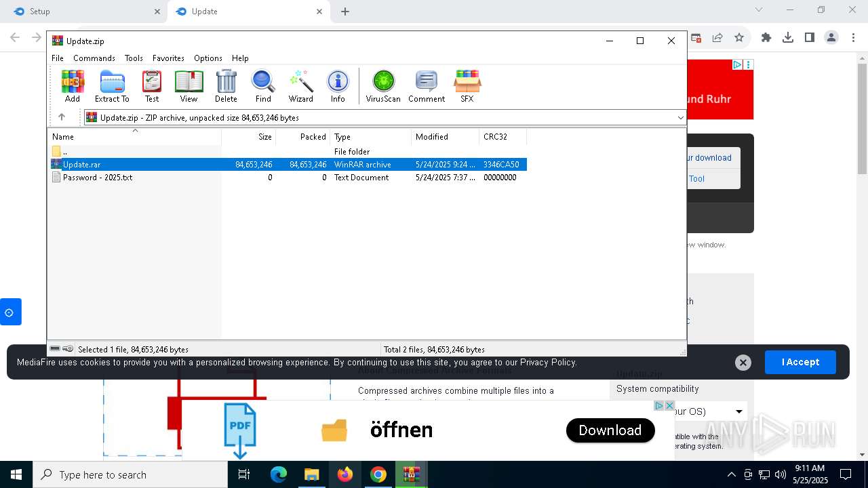Viewport: 868px width, 488px height.
Task: Open Chrome downloads icon
Action: pyautogui.click(x=788, y=38)
